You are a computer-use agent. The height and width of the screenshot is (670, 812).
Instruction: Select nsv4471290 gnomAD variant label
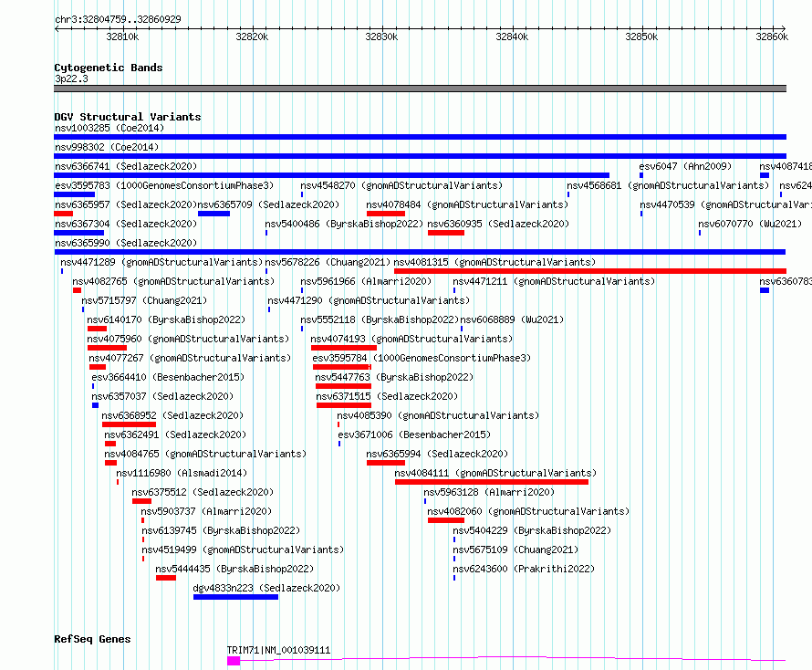[x=369, y=300]
